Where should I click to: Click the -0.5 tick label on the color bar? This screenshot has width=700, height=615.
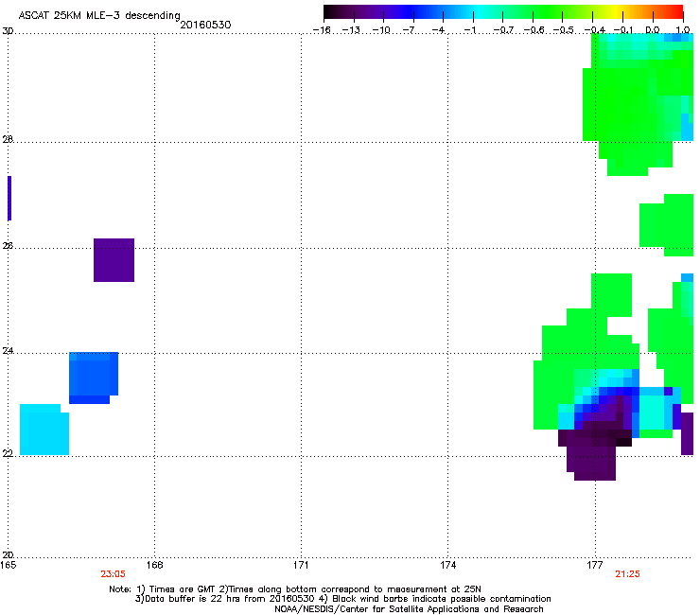click(563, 30)
